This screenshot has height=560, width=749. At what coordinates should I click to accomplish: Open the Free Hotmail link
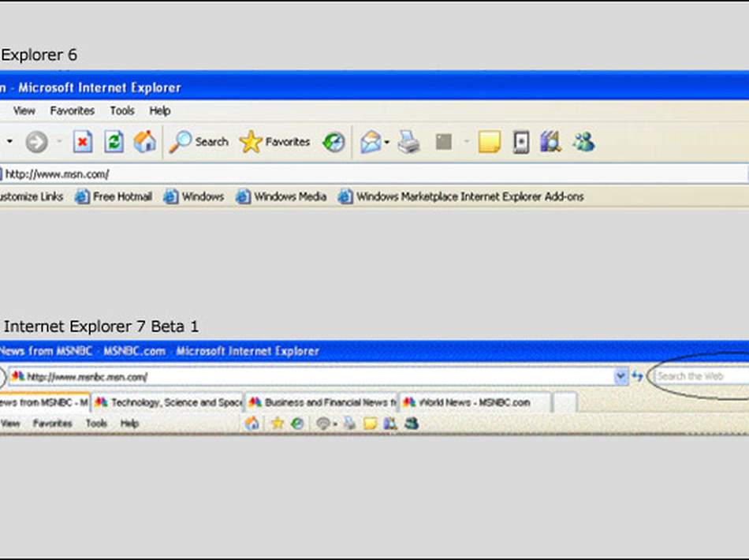pyautogui.click(x=114, y=197)
